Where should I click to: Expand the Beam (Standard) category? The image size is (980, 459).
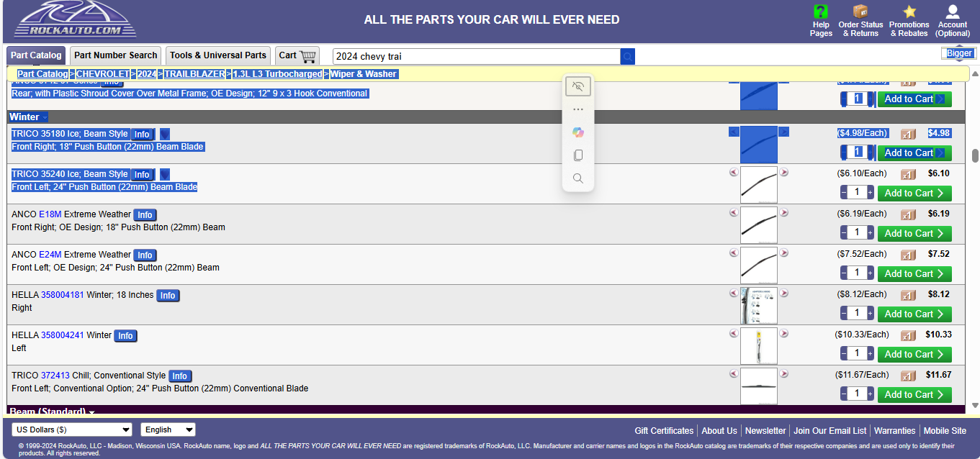(x=52, y=412)
